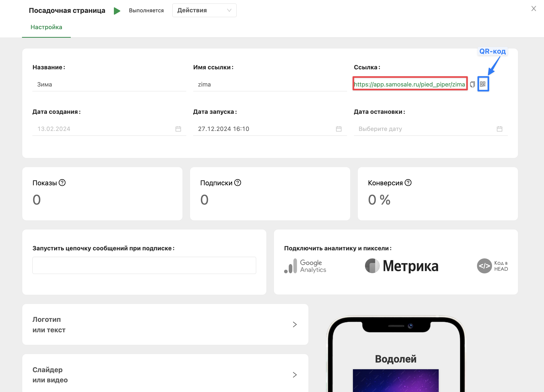Edit the Имя ссылки field zima
544x392 pixels.
[270, 84]
